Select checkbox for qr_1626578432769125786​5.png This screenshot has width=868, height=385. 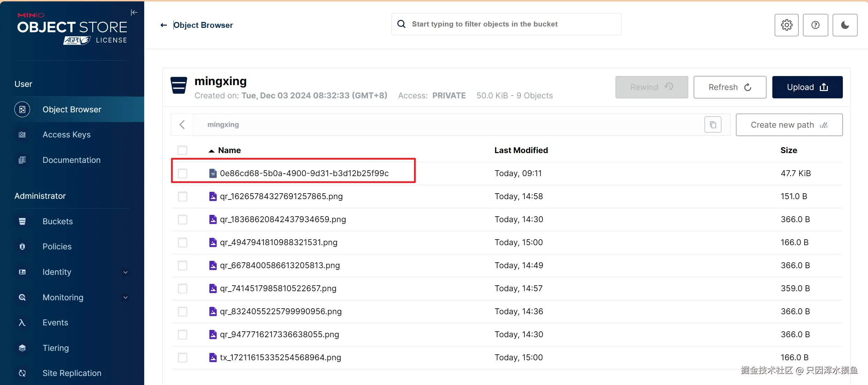coord(182,196)
